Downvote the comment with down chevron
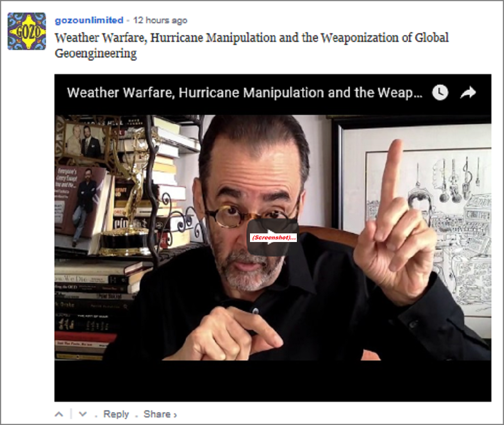 [x=83, y=414]
